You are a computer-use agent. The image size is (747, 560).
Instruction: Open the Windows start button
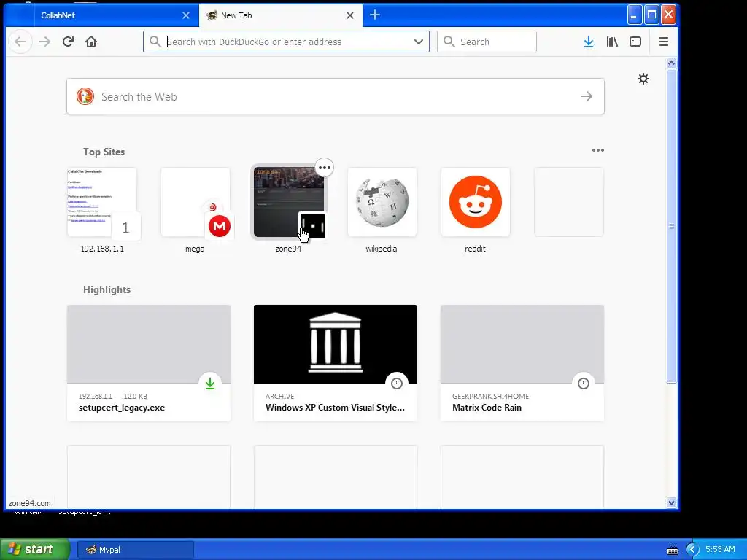34,550
